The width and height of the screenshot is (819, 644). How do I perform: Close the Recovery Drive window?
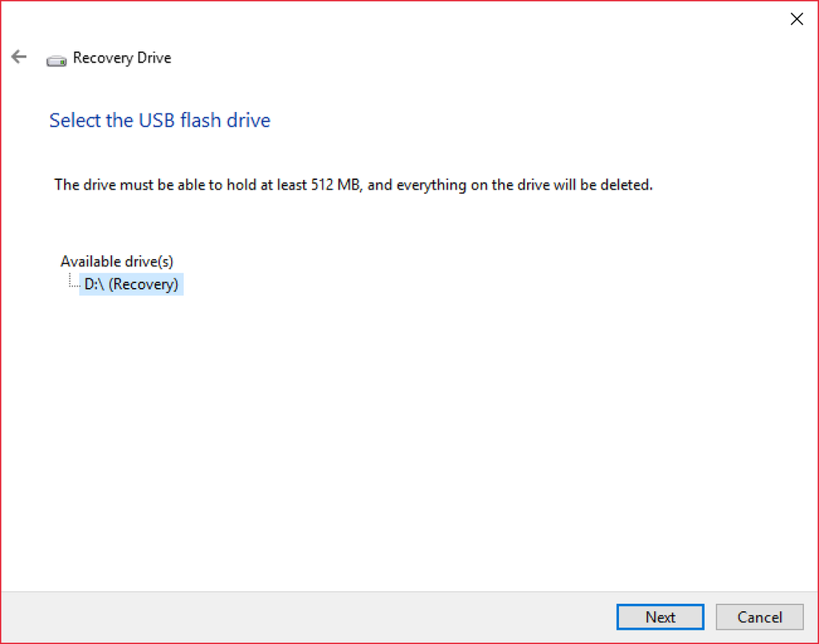pos(797,18)
